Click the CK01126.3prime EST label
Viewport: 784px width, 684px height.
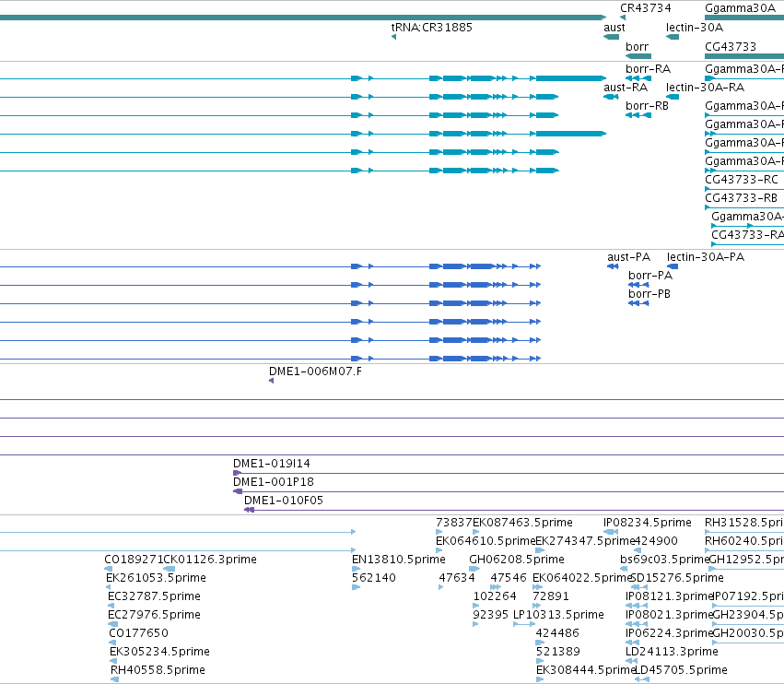click(210, 560)
